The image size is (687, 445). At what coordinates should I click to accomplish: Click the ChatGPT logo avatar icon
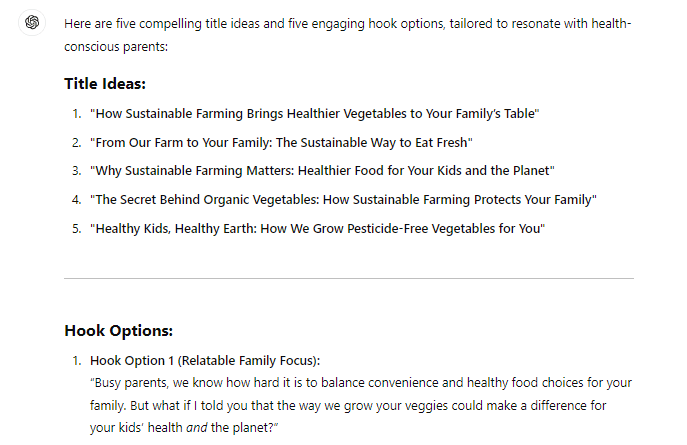(x=34, y=23)
